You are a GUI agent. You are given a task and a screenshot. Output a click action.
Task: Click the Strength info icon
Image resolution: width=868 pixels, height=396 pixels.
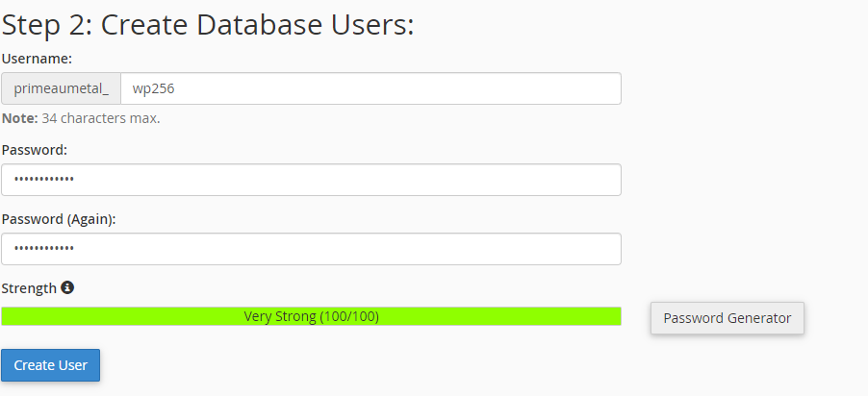(x=67, y=287)
